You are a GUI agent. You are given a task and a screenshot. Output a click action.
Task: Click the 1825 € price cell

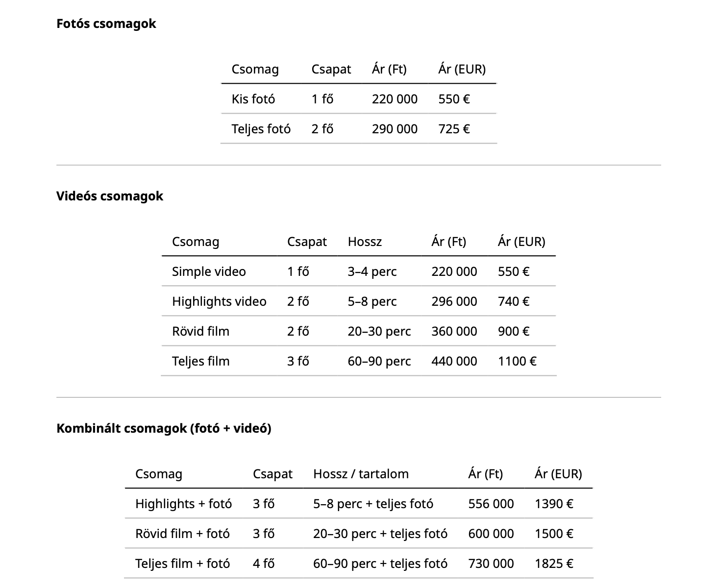point(554,563)
